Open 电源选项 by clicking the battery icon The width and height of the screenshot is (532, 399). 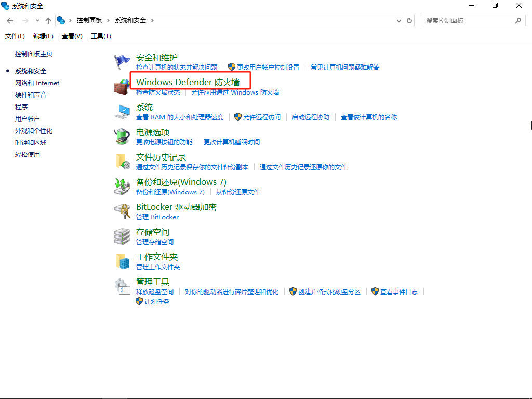coord(122,135)
